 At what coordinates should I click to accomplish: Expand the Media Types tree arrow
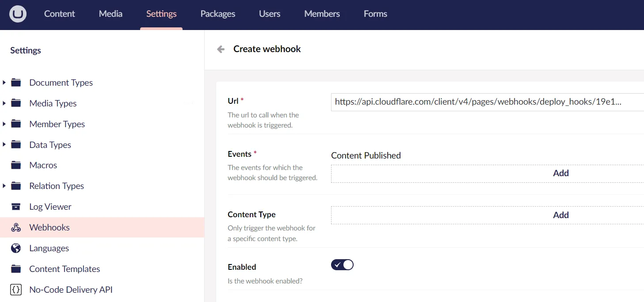click(4, 103)
